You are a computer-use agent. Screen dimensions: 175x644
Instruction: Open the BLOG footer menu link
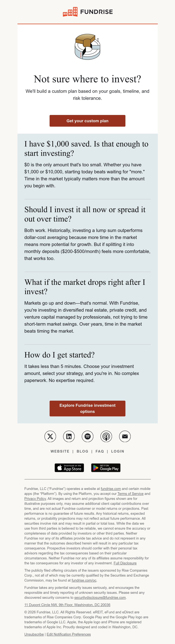click(x=83, y=451)
